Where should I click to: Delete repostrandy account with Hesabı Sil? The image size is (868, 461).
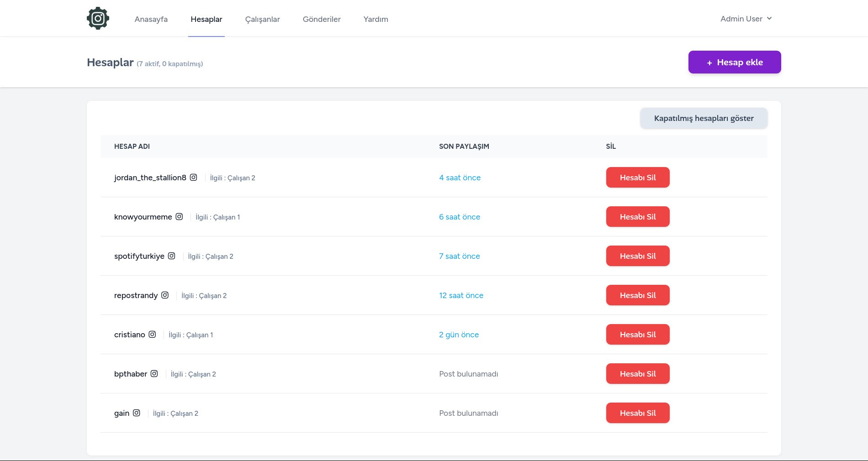(638, 295)
